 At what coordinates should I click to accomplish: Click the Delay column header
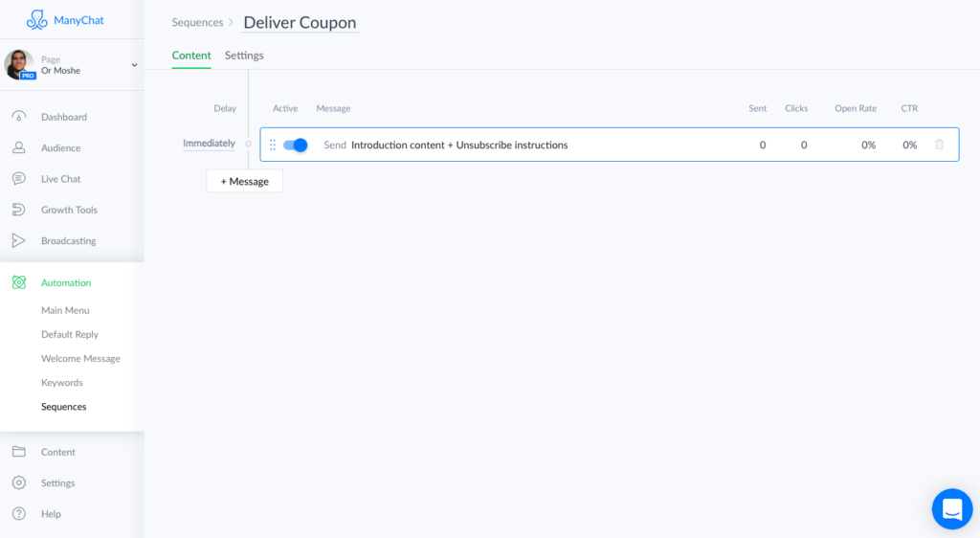click(x=225, y=108)
